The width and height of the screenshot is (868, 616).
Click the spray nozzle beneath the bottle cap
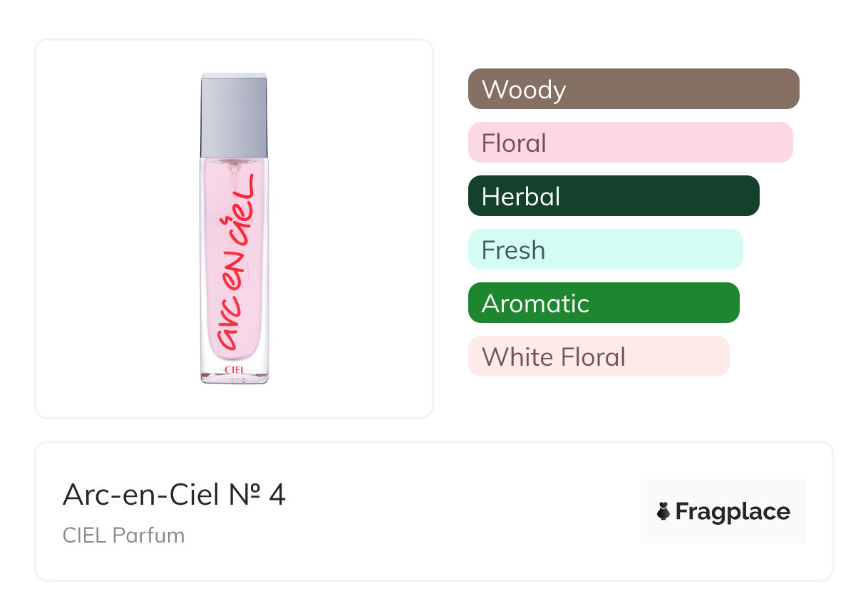click(x=233, y=167)
